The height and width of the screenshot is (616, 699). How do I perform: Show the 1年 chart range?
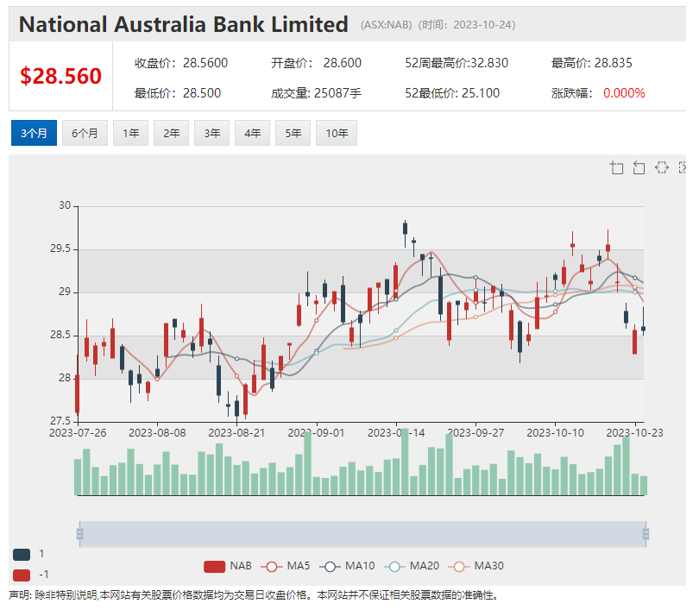(x=130, y=133)
